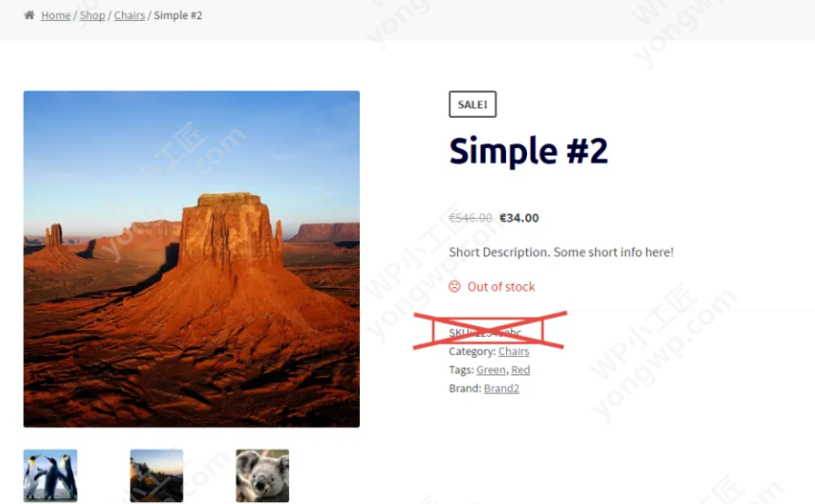Open the Home breadcrumb link
This screenshot has height=504, width=815.
tap(56, 15)
